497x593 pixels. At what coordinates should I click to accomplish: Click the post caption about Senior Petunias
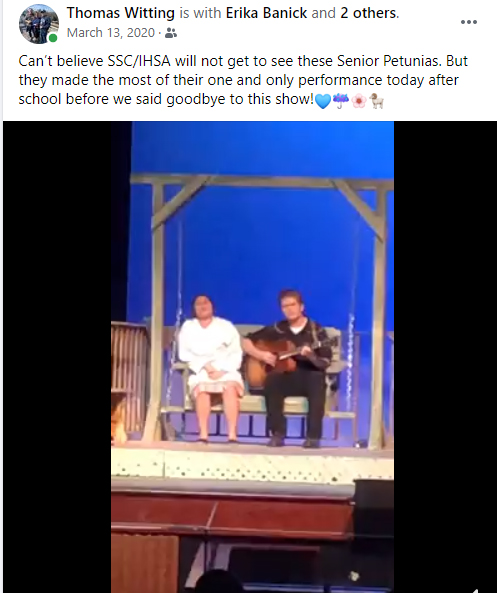click(243, 80)
